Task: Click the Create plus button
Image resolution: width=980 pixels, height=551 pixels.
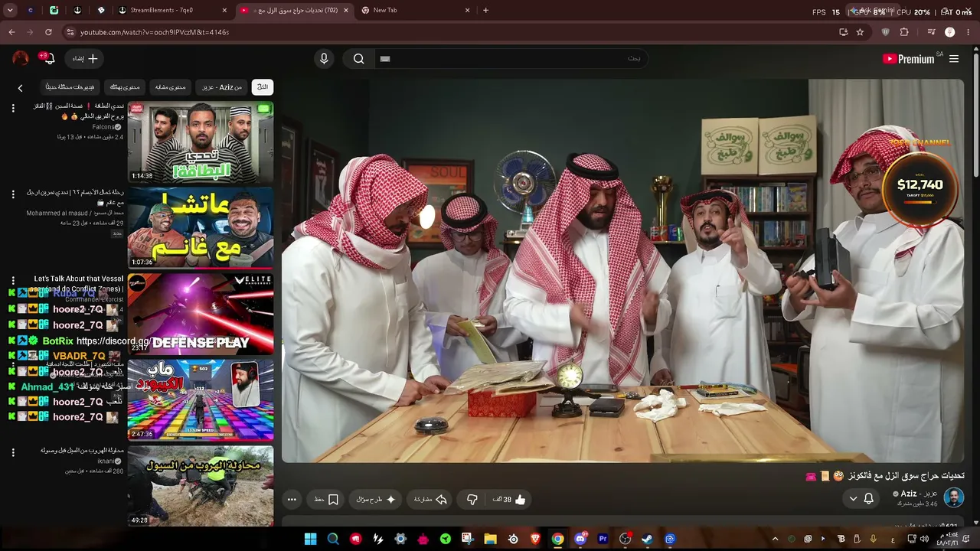Action: point(84,59)
